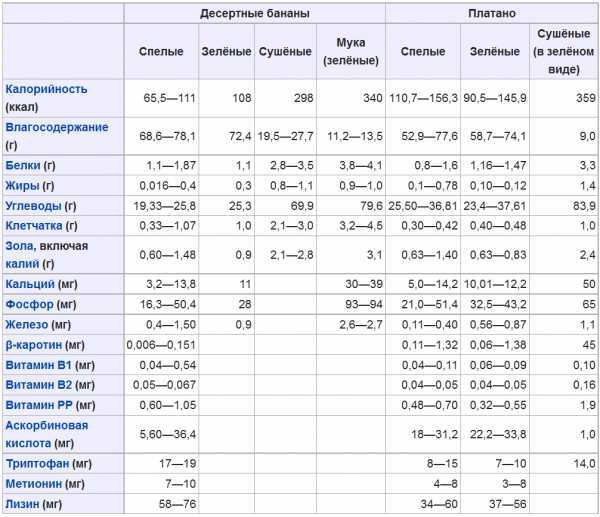Image resolution: width=600 pixels, height=517 pixels.
Task: Select carotene value 0,006—0,151
Action: (161, 345)
